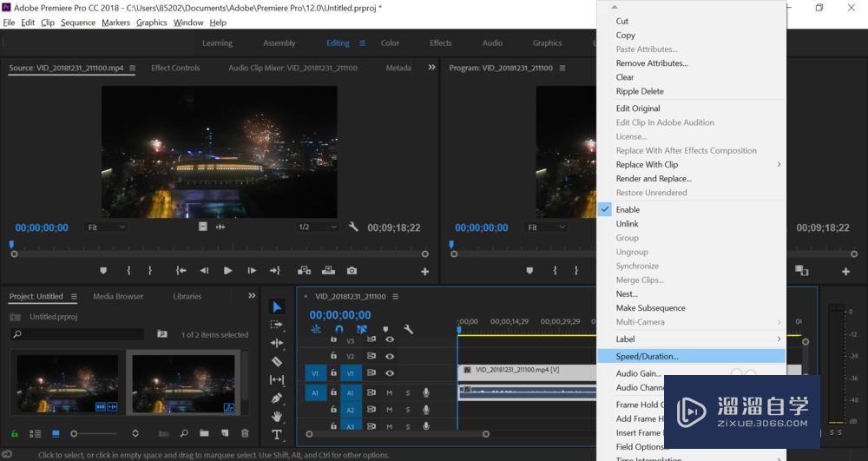The width and height of the screenshot is (868, 461).
Task: Click Find magnifier in Project panel footer
Action: coord(184,433)
